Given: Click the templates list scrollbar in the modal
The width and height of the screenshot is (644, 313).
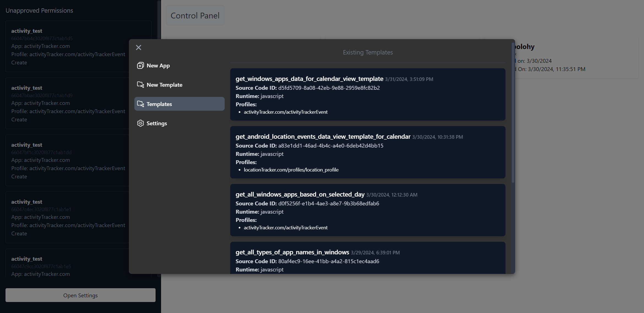Looking at the screenshot, I should (513, 112).
